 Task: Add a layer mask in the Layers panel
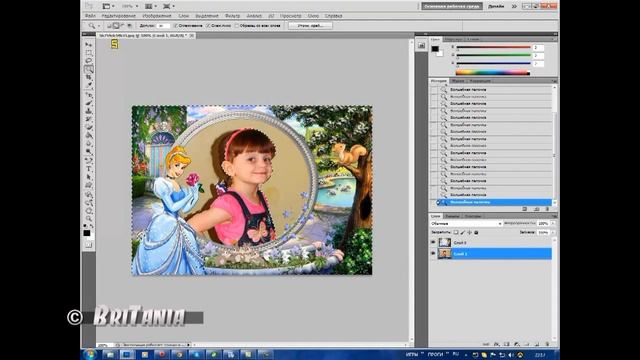pos(507,344)
